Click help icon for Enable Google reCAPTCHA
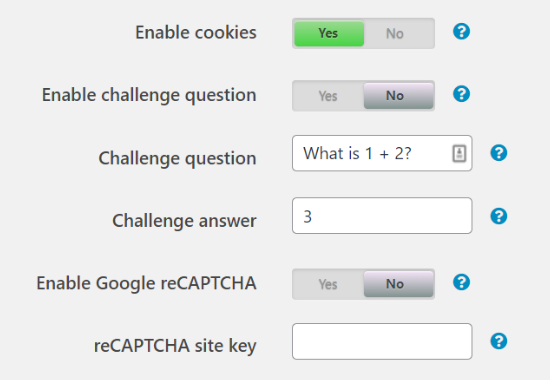 click(461, 282)
